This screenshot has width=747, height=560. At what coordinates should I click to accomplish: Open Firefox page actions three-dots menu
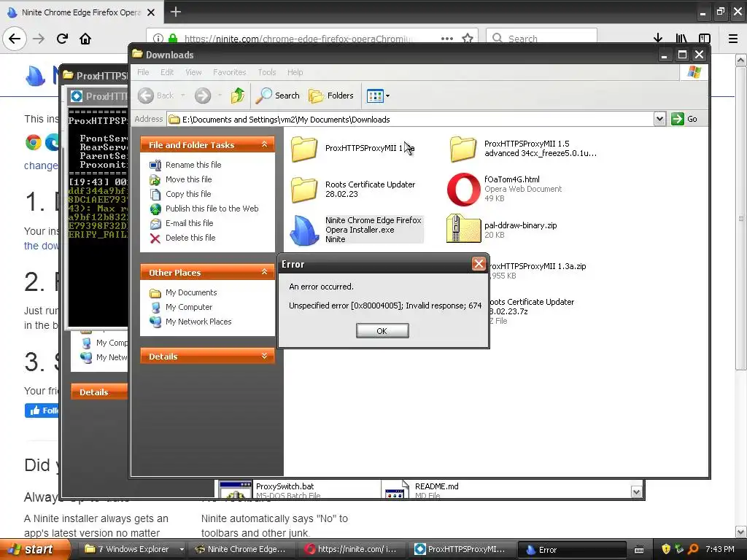pos(447,39)
